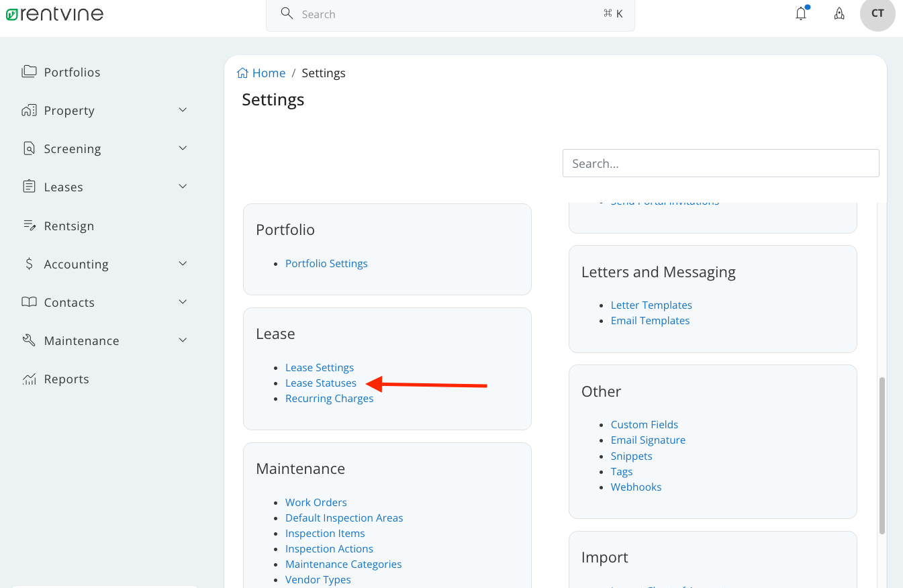Image resolution: width=903 pixels, height=588 pixels.
Task: Click the Home breadcrumb house icon
Action: pos(243,73)
